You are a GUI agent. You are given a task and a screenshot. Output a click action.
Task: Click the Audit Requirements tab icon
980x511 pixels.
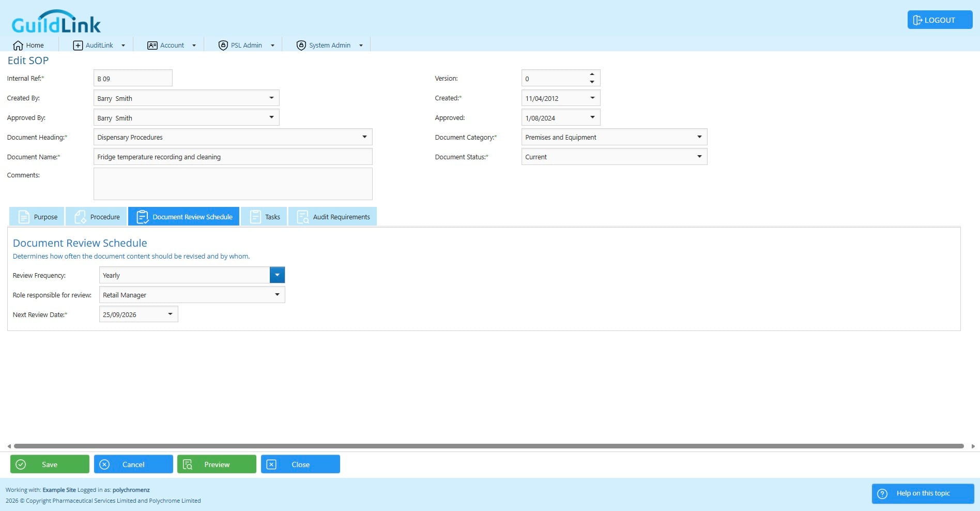tap(303, 217)
